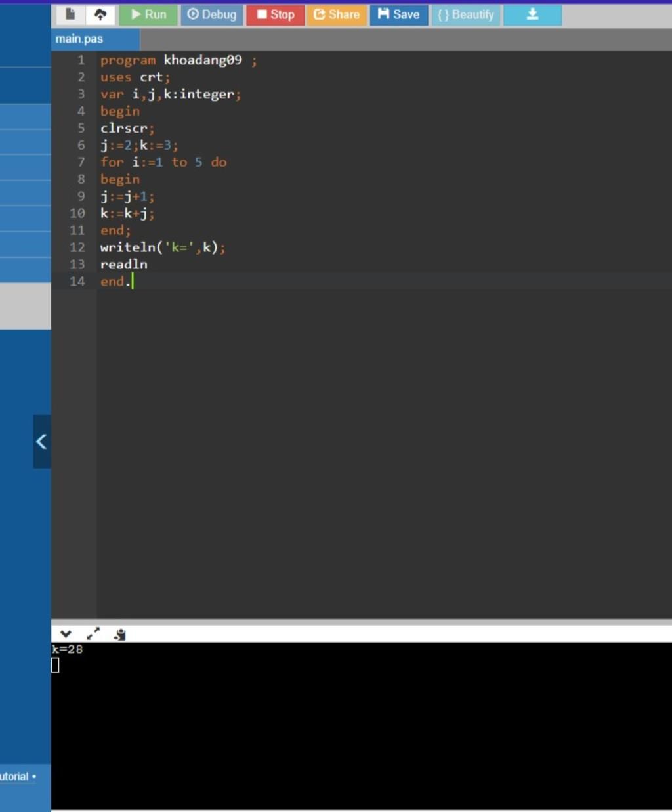Stop the running program
The width and height of the screenshot is (672, 812).
point(276,14)
